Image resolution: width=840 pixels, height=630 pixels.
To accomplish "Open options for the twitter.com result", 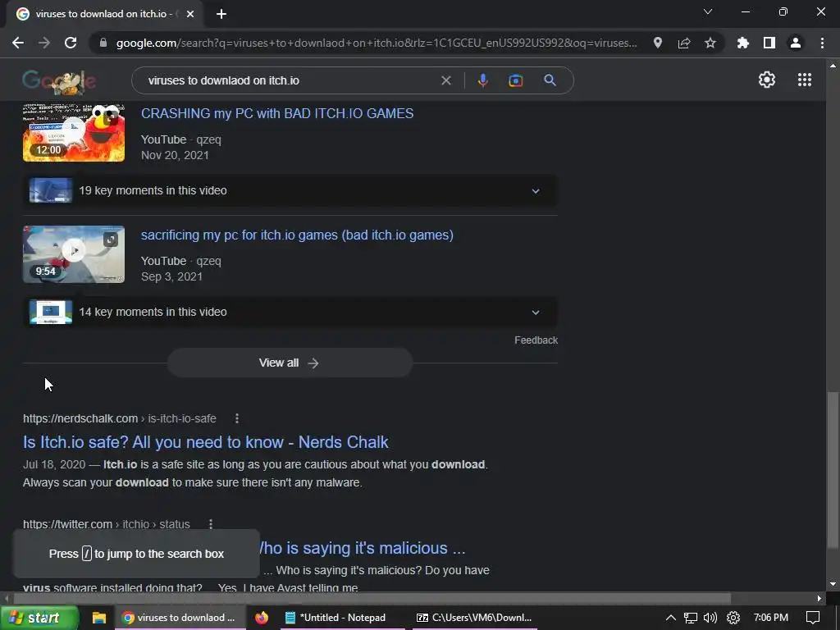I will click(x=211, y=524).
